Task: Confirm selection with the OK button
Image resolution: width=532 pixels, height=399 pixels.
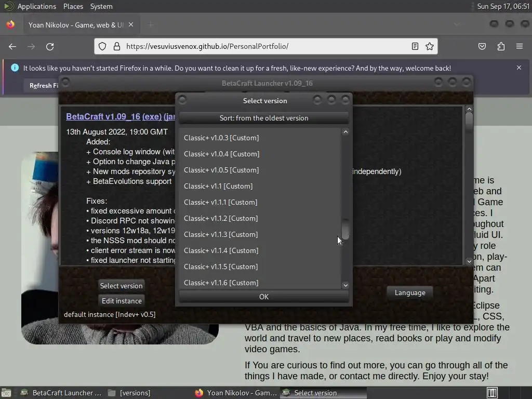Action: (263, 297)
